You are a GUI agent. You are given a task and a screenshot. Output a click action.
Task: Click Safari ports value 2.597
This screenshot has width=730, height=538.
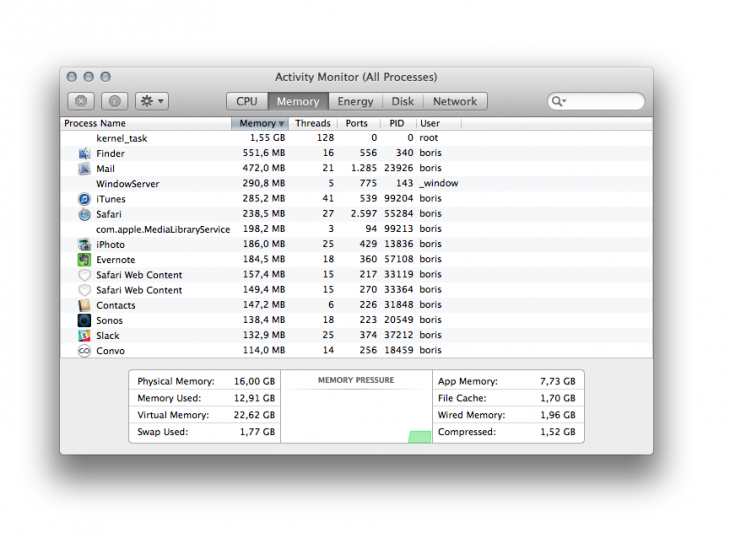(x=364, y=214)
